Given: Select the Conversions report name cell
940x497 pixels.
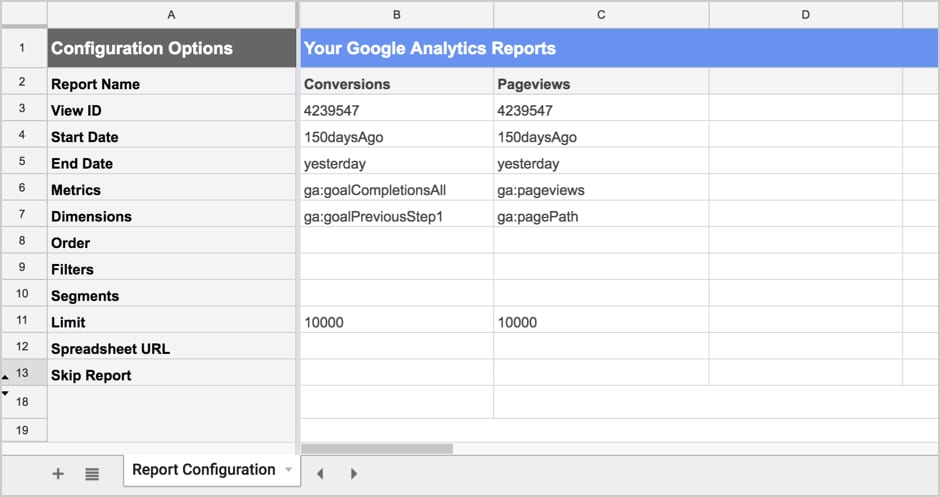Looking at the screenshot, I should pos(396,81).
